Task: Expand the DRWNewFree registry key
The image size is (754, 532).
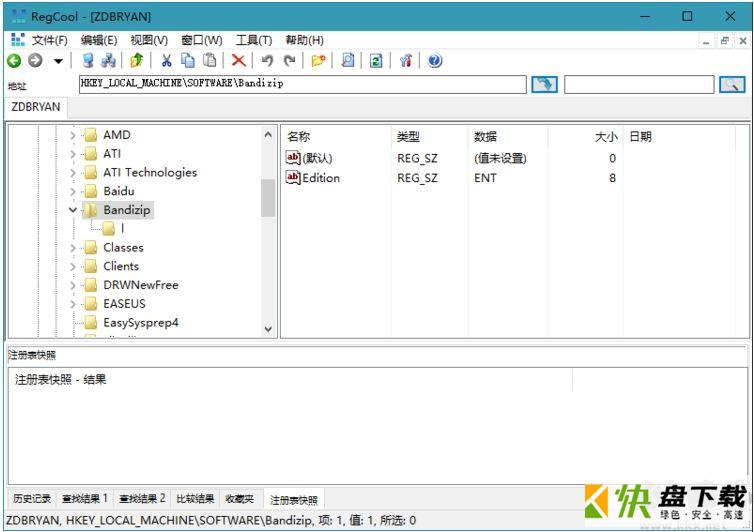Action: point(73,285)
